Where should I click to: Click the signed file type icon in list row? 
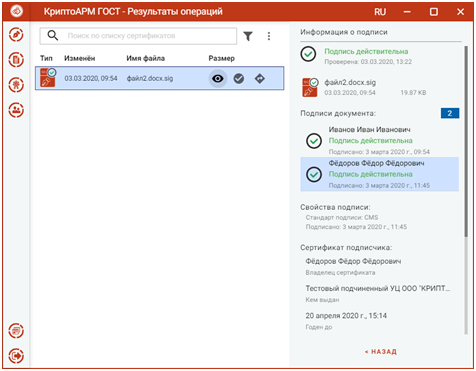tap(48, 78)
